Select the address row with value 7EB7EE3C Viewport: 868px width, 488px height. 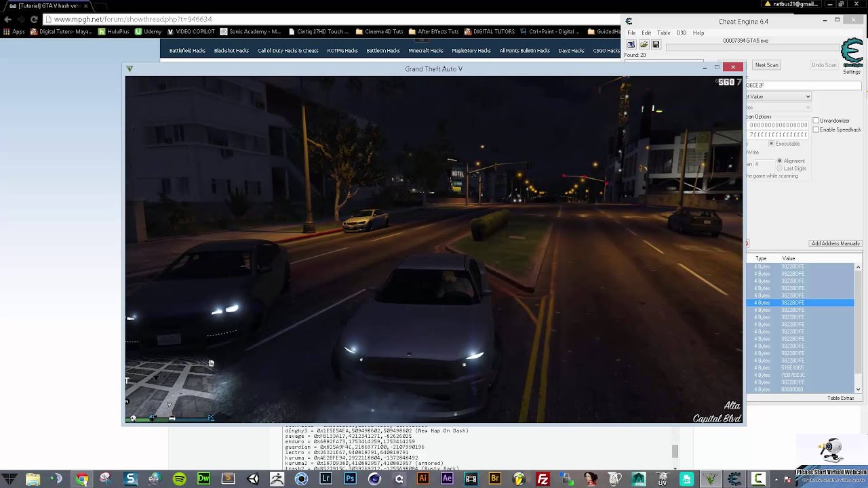coord(800,375)
